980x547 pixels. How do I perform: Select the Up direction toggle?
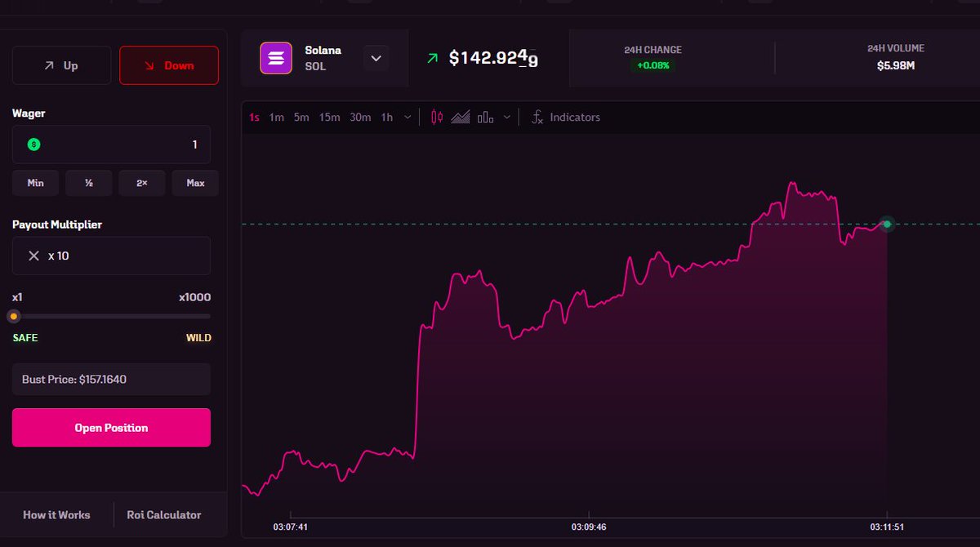pyautogui.click(x=61, y=65)
